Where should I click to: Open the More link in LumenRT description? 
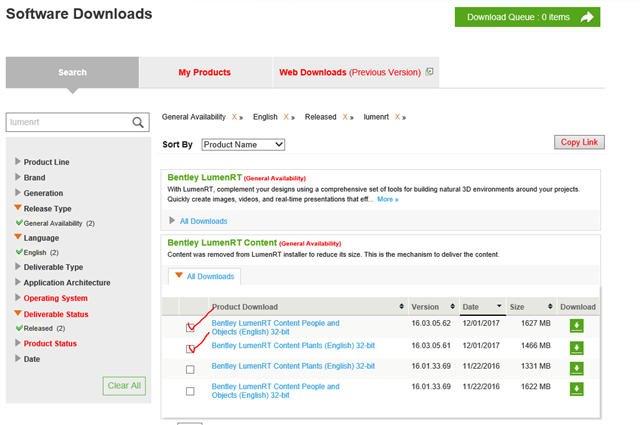(388, 199)
